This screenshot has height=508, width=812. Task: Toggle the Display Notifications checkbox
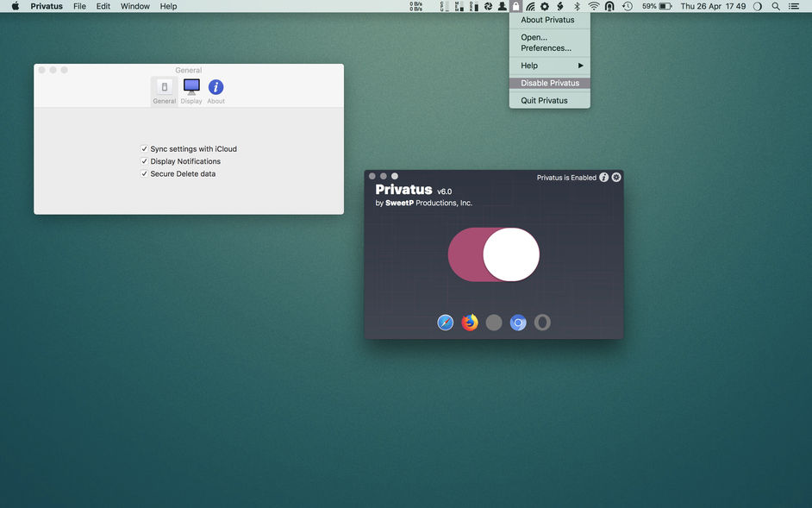tap(144, 161)
